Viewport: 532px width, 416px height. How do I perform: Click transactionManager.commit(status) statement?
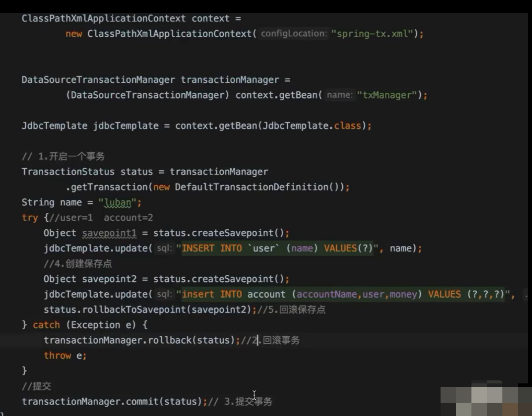pyautogui.click(x=112, y=401)
